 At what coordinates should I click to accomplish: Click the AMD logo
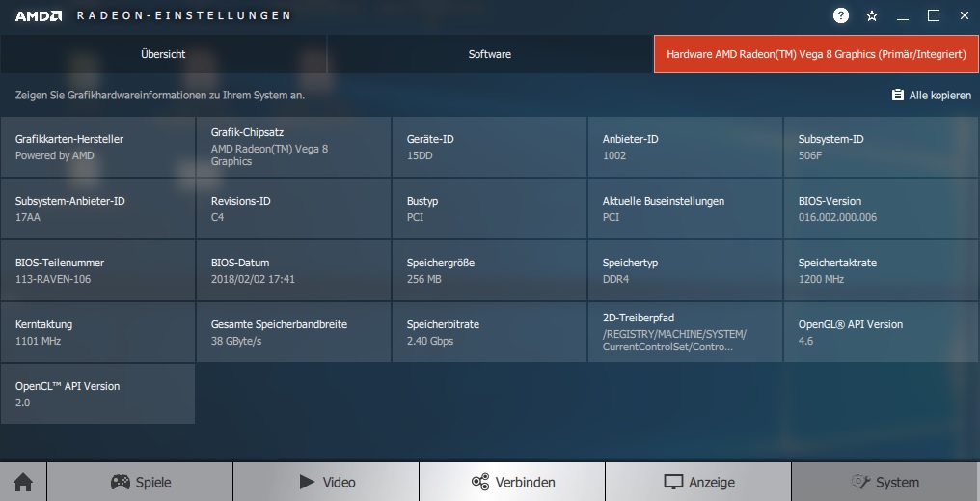tap(39, 16)
